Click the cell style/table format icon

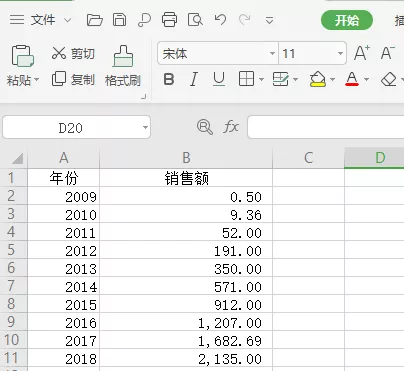point(281,79)
